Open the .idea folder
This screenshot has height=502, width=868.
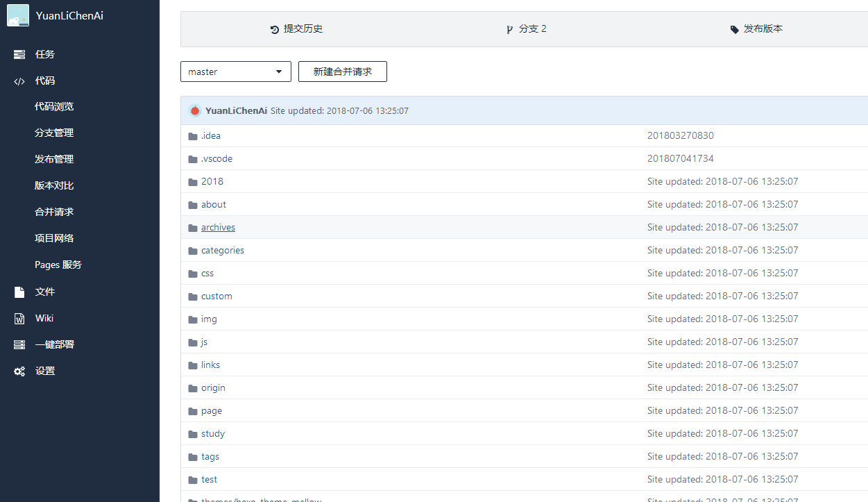pyautogui.click(x=211, y=135)
